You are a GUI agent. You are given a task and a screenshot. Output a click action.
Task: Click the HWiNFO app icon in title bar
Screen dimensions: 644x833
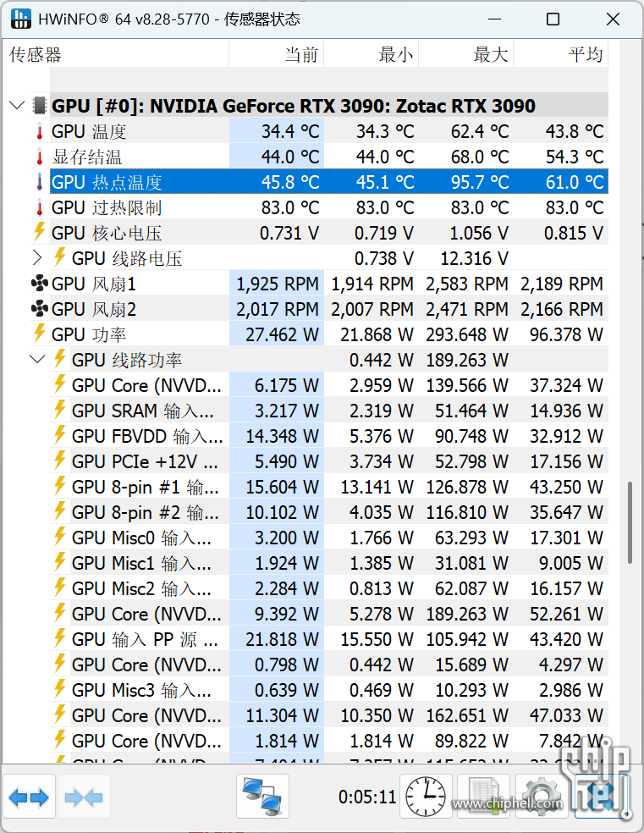(x=21, y=19)
